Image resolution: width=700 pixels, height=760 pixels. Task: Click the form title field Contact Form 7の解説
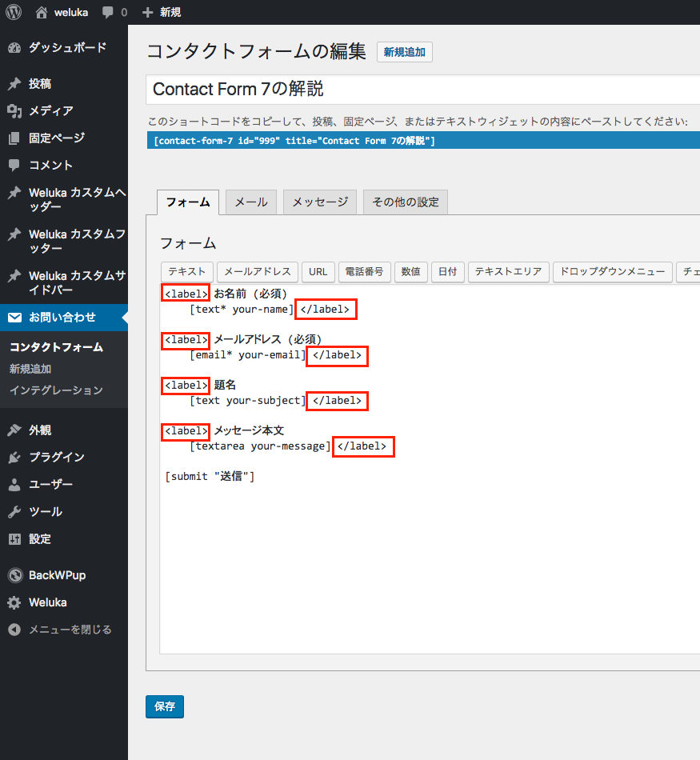(422, 90)
